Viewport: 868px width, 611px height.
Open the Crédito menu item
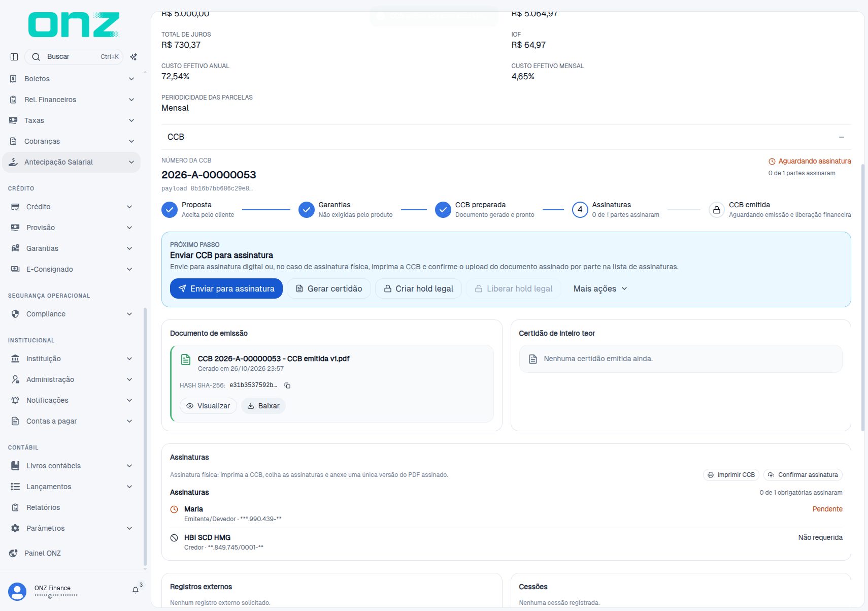pos(71,207)
